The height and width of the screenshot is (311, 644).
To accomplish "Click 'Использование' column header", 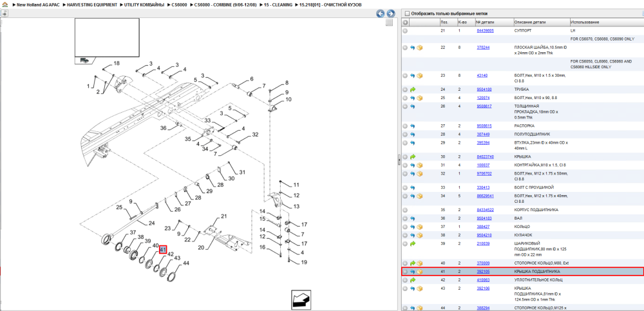I will click(x=585, y=22).
